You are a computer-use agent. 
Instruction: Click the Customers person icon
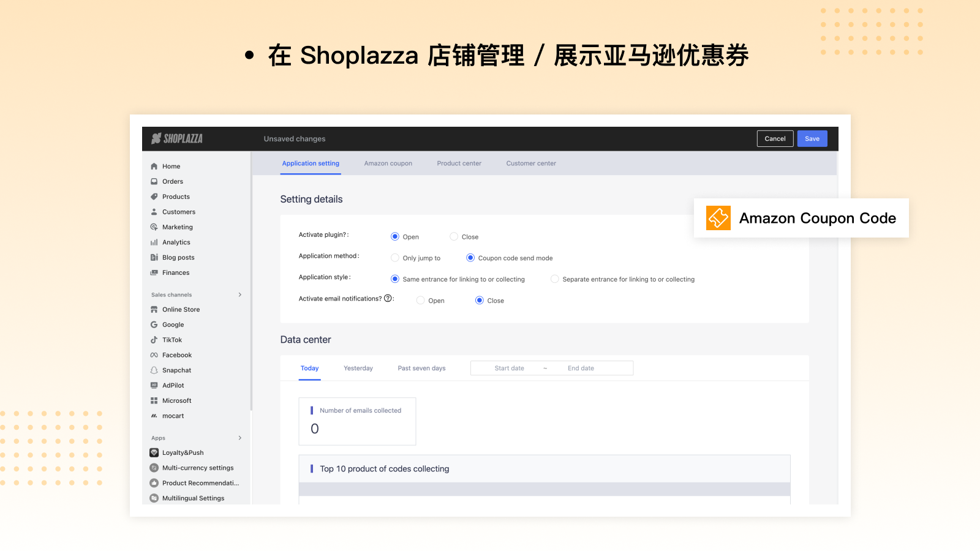[x=154, y=212]
